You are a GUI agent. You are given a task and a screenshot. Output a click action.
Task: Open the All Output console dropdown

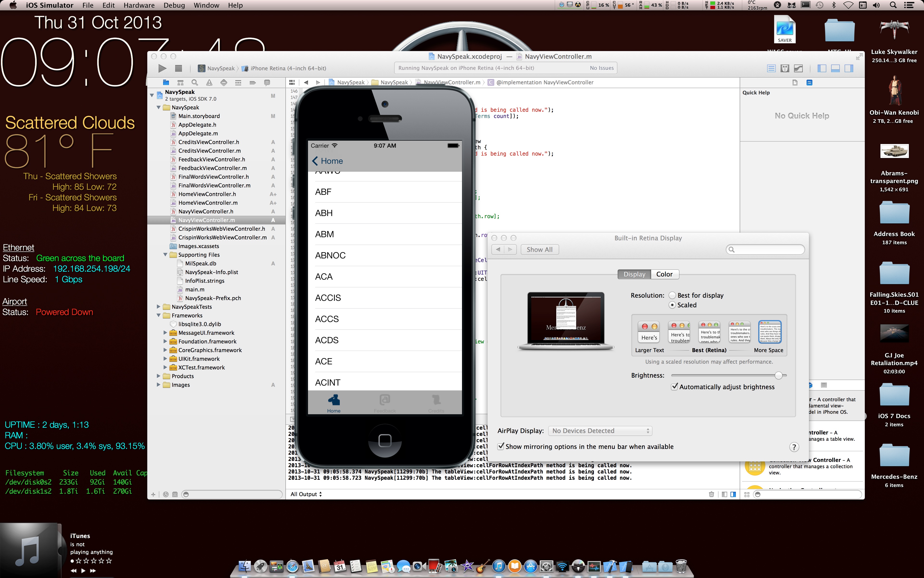[306, 494]
